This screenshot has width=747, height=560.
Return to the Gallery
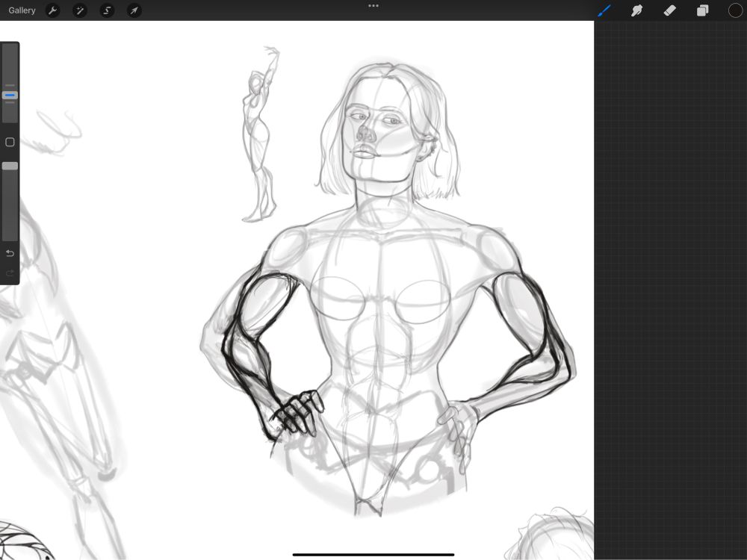point(22,10)
